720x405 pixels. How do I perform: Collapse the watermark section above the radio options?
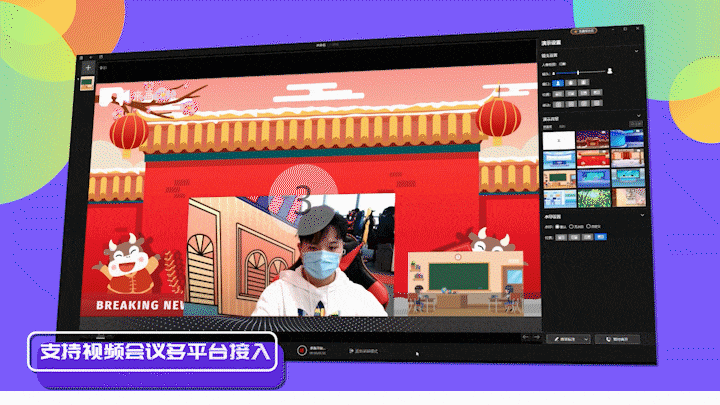point(642,215)
